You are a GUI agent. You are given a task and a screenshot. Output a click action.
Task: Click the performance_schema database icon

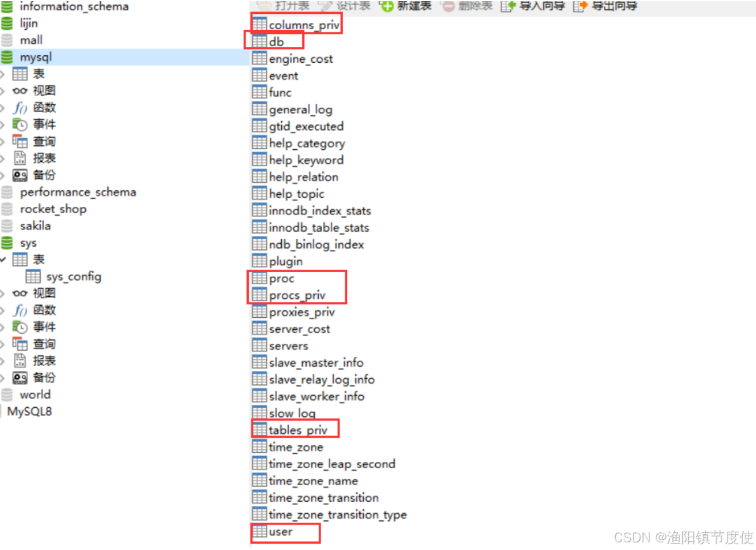click(x=7, y=192)
